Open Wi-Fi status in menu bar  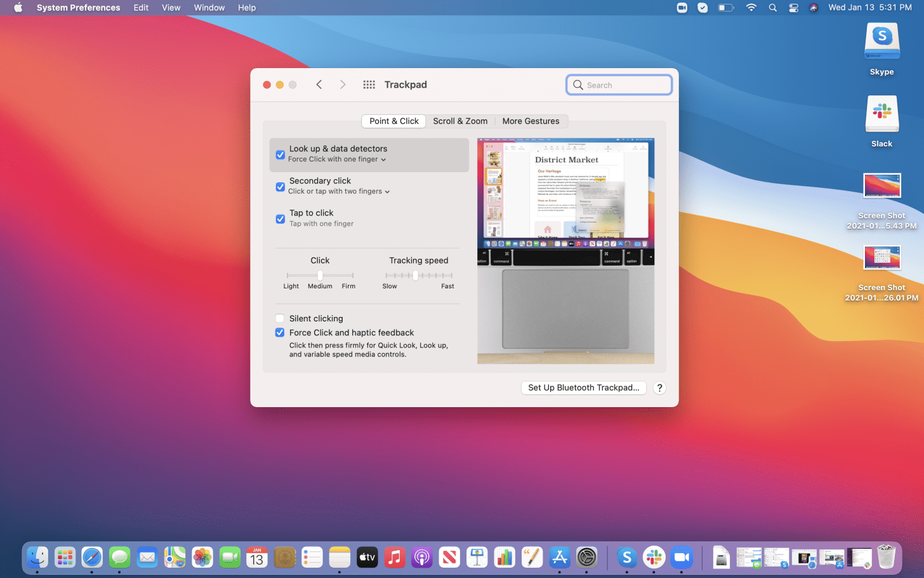[x=751, y=8]
